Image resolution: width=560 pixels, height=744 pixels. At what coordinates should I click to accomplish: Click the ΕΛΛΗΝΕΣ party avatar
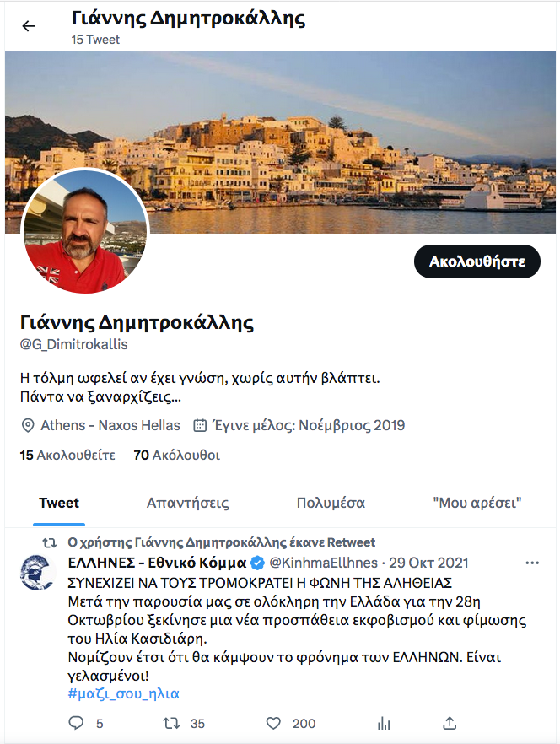click(x=37, y=573)
